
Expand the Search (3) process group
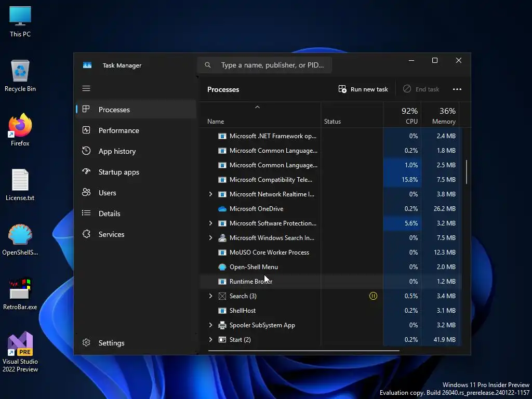pos(210,296)
